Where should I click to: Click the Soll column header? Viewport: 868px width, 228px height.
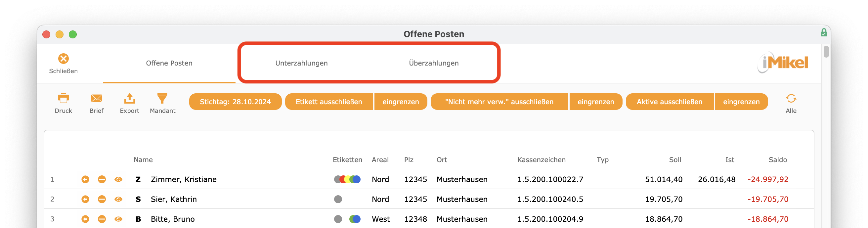pyautogui.click(x=675, y=160)
